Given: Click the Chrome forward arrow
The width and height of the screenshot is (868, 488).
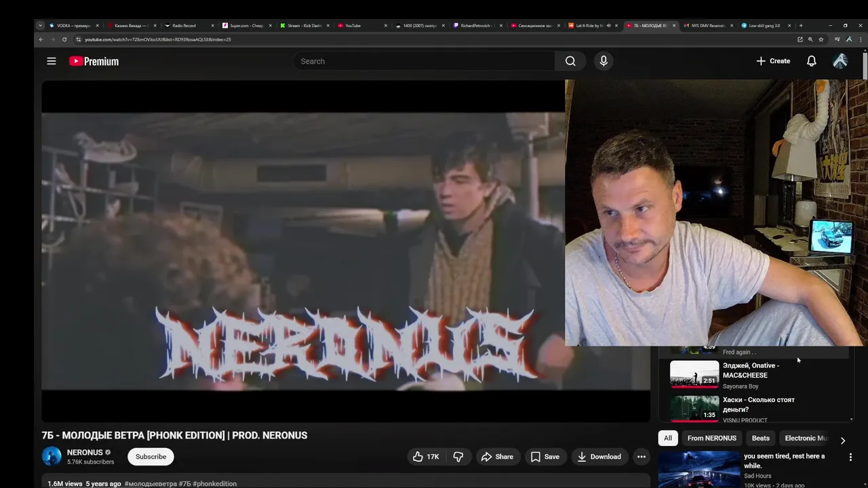Looking at the screenshot, I should tap(52, 39).
